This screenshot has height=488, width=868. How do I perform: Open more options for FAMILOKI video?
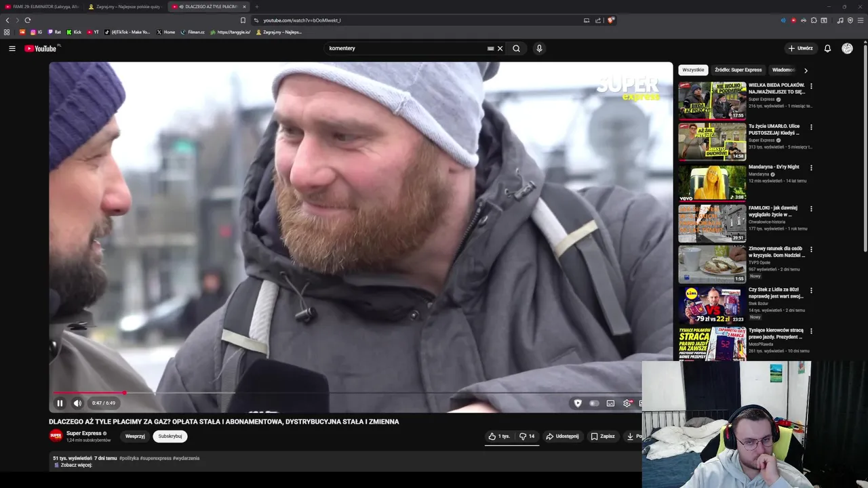coord(811,209)
